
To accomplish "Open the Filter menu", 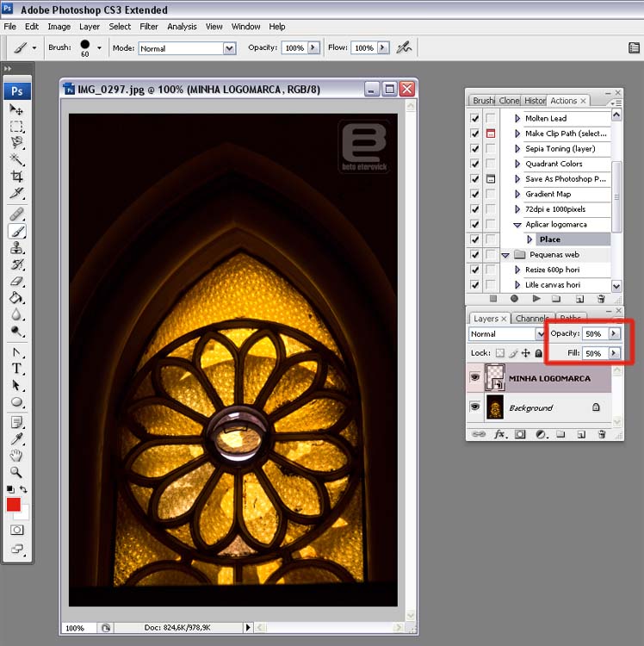I will pos(148,27).
